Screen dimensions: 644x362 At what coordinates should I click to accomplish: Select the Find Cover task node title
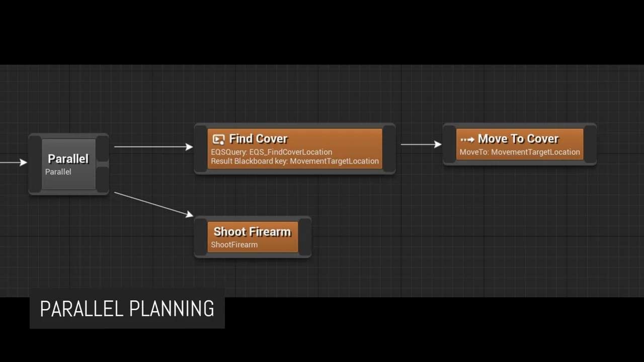coord(258,139)
